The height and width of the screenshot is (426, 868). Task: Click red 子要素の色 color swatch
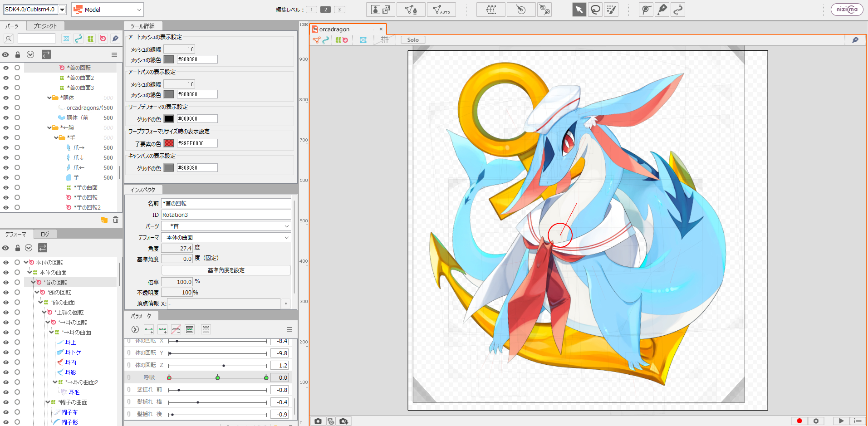pyautogui.click(x=169, y=143)
